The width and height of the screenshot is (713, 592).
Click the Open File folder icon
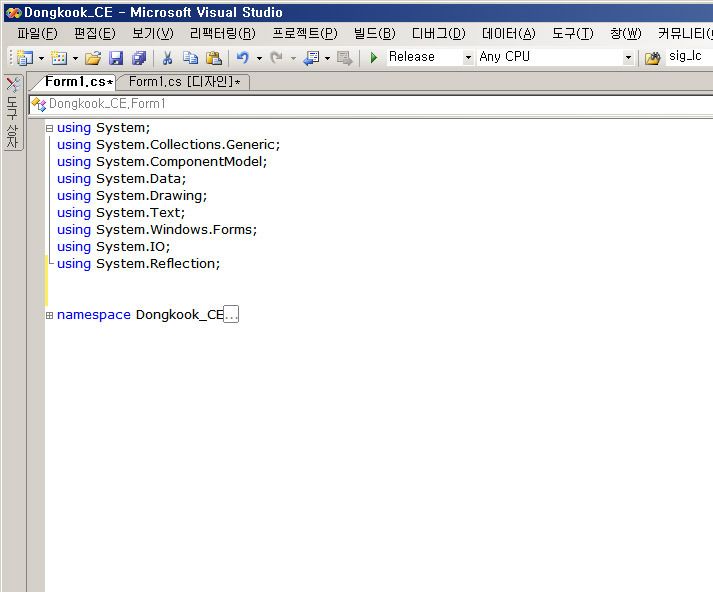(93, 58)
